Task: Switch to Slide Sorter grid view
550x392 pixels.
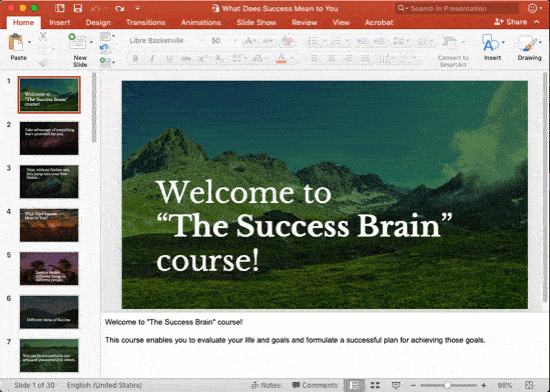Action: tap(375, 385)
